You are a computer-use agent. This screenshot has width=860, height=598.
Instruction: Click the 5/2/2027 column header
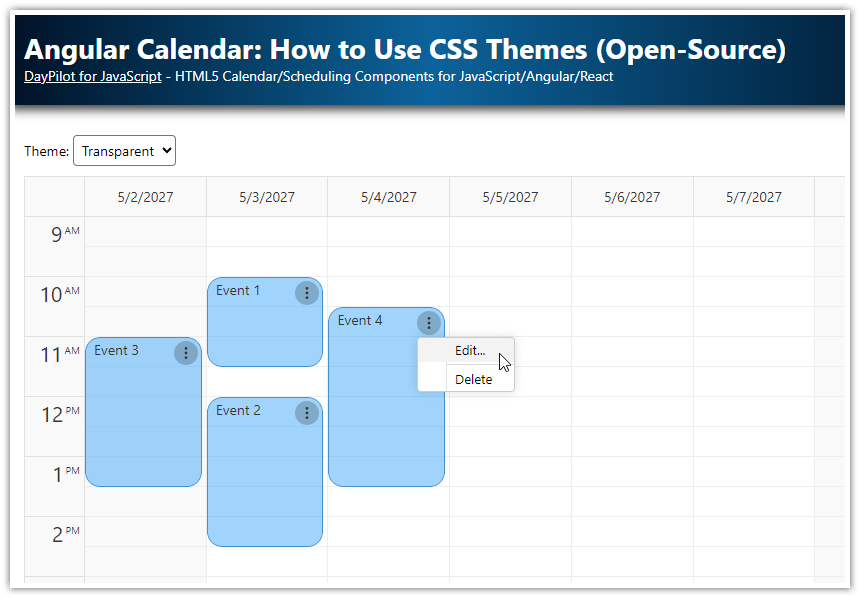click(144, 197)
